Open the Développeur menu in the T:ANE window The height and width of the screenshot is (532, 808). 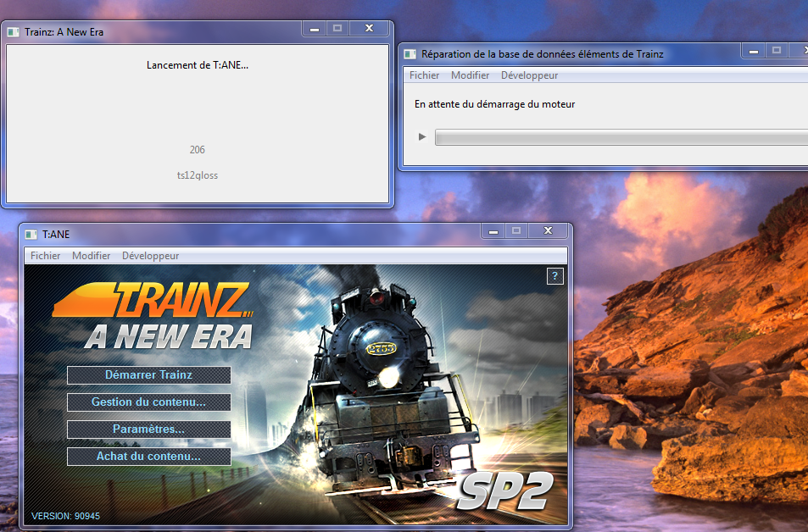(x=150, y=256)
